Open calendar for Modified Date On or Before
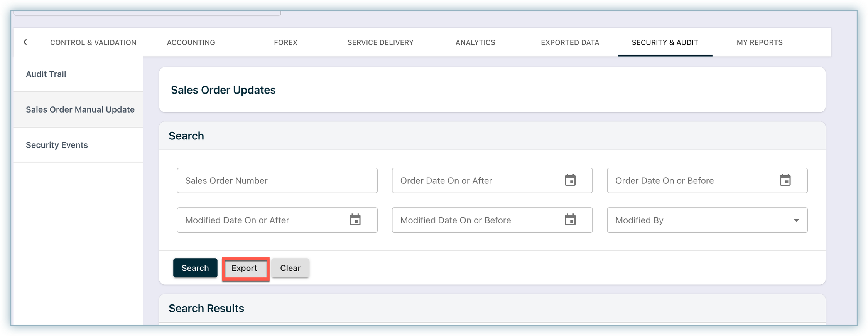The height and width of the screenshot is (336, 868). coord(570,220)
